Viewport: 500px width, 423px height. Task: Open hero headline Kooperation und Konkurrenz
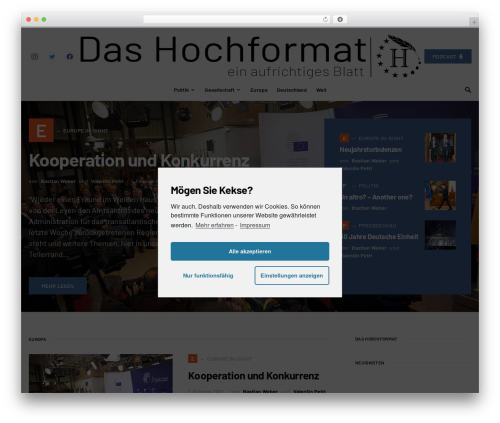click(x=139, y=161)
